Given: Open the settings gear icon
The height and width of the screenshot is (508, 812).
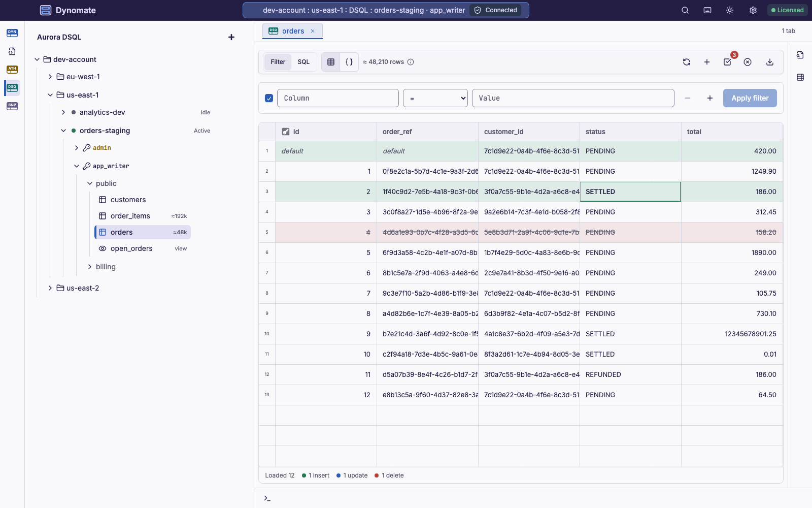Looking at the screenshot, I should (x=753, y=10).
